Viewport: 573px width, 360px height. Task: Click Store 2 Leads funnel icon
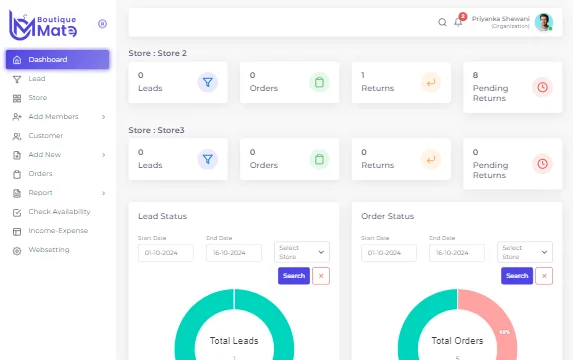coord(208,82)
